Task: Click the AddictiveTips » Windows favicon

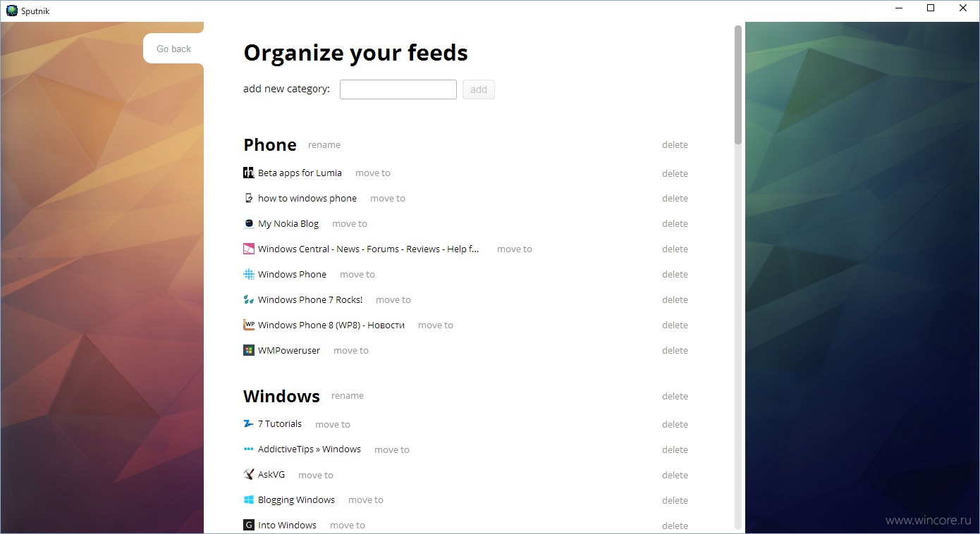Action: [x=249, y=449]
